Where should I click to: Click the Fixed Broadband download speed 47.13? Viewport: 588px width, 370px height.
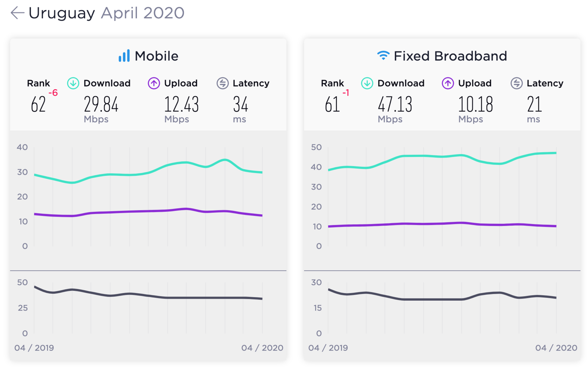point(395,105)
